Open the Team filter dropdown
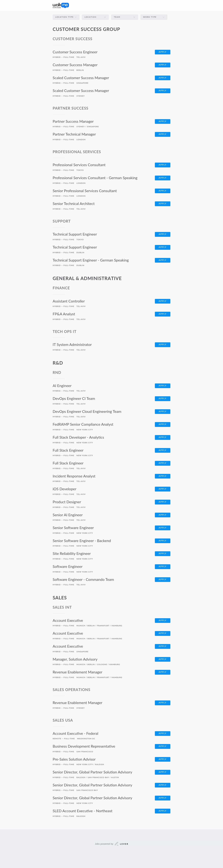 (124, 17)
